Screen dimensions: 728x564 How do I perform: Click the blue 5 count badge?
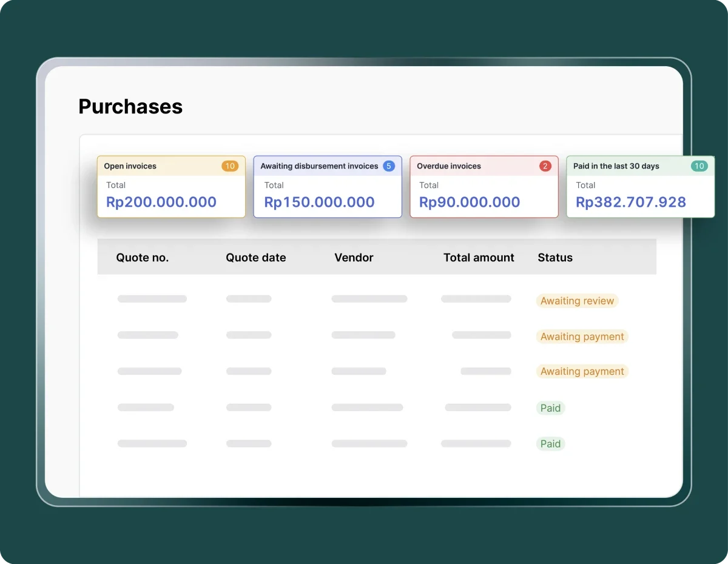point(389,166)
